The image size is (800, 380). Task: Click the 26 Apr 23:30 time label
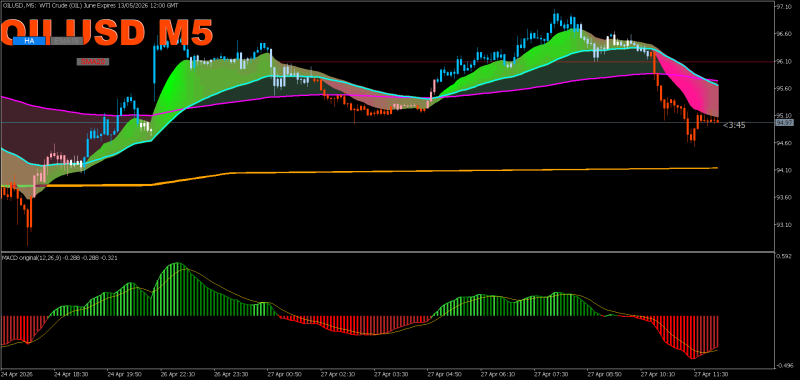point(230,373)
